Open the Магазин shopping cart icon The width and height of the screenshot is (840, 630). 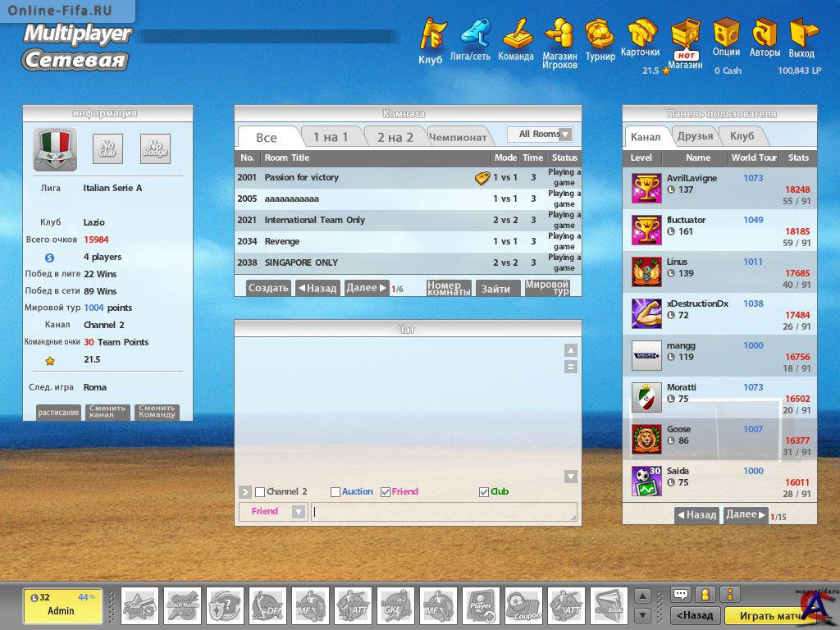click(x=685, y=35)
